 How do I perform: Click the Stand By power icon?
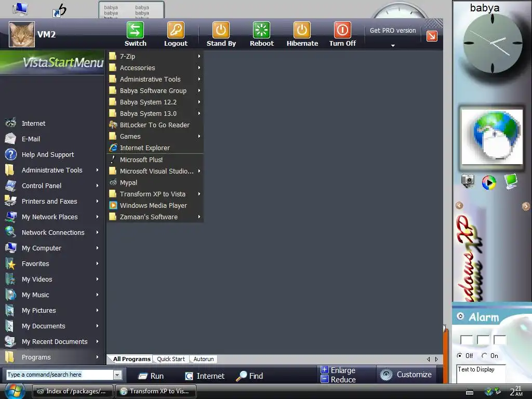click(221, 30)
